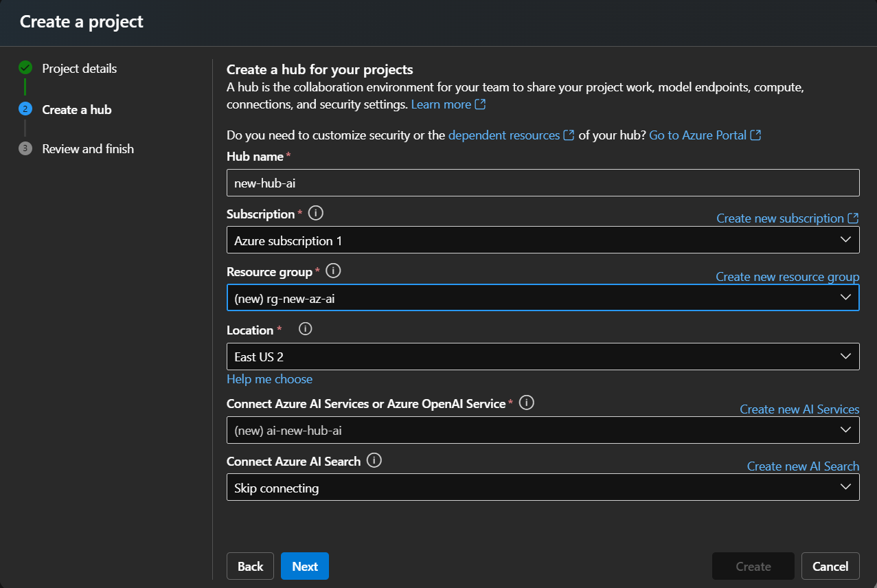This screenshot has width=877, height=588.
Task: Open the Location dropdown showing East US 2
Action: pos(543,357)
